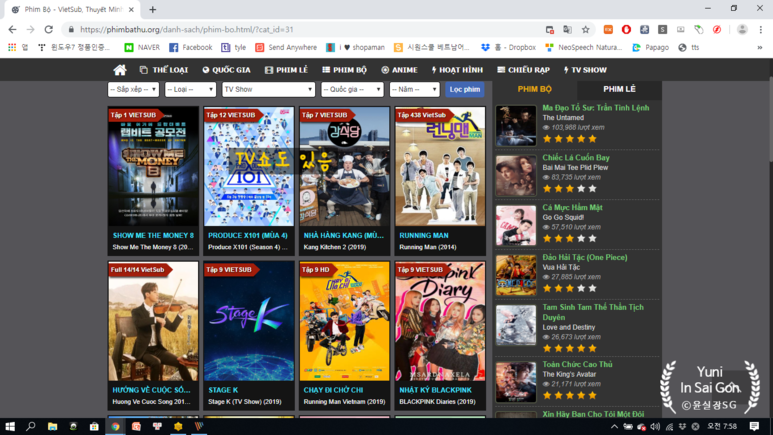The image size is (773, 435).
Task: Open Tam Sinh Tam Thế sidebar thumbnail
Action: click(x=516, y=325)
